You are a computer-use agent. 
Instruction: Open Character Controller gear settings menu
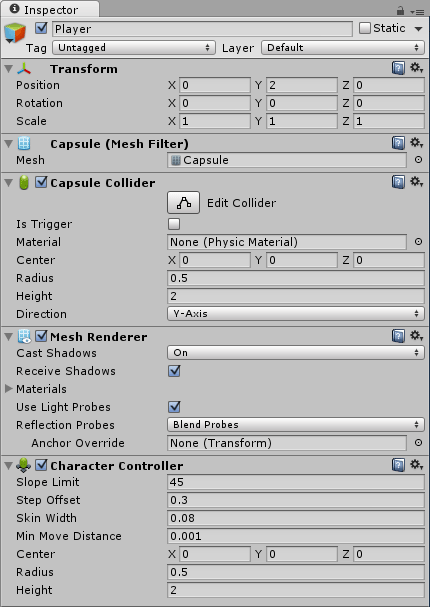point(416,465)
